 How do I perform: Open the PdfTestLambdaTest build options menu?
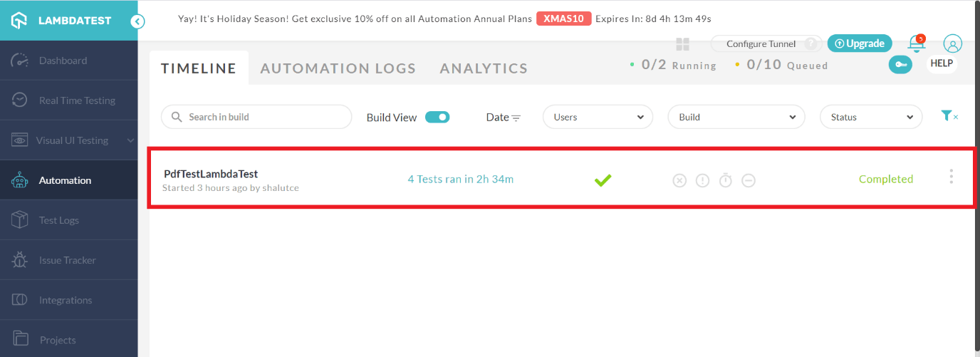[951, 177]
